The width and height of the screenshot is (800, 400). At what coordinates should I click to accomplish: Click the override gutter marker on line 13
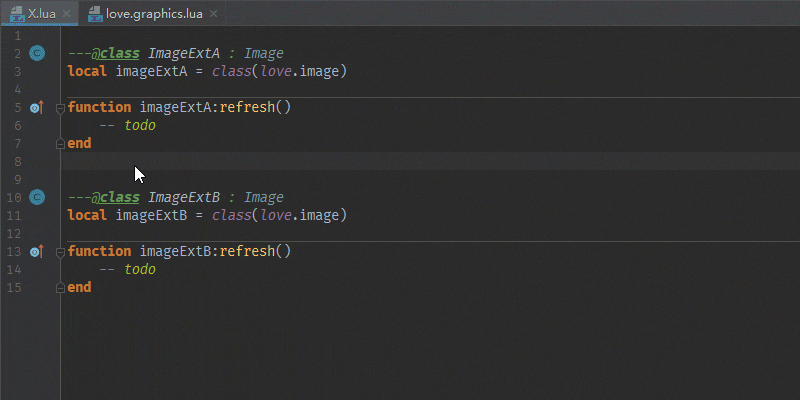[37, 252]
